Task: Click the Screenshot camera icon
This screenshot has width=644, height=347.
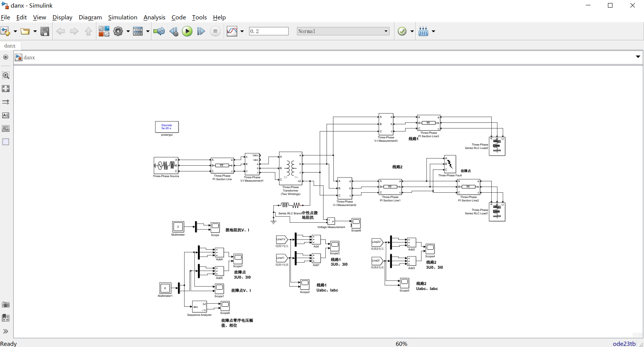Action: coord(6,304)
